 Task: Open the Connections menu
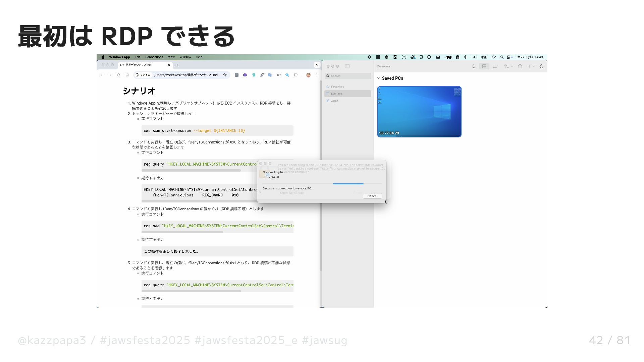pyautogui.click(x=154, y=57)
